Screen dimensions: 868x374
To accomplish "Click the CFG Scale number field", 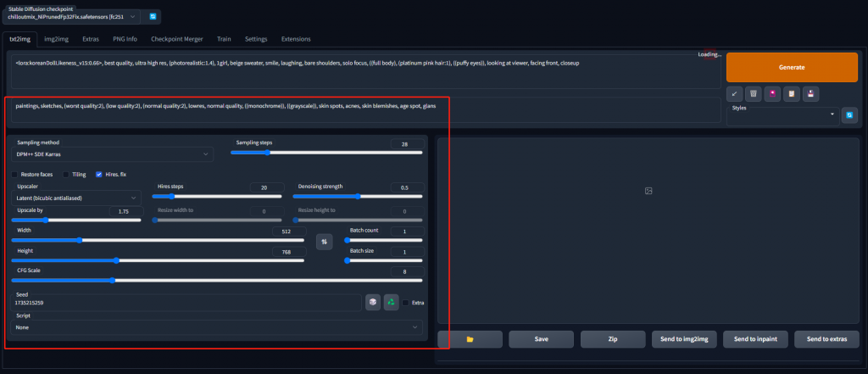I will (408, 272).
